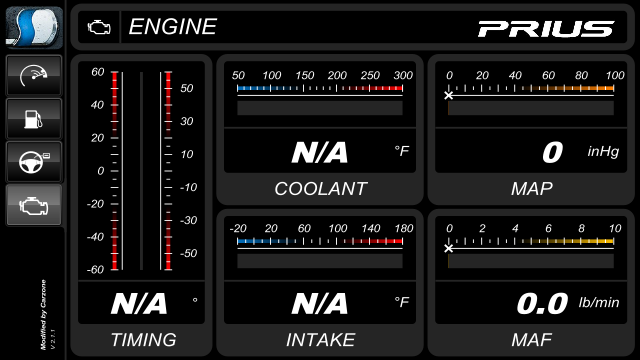Click the ENGINE header title
The width and height of the screenshot is (640, 360).
173,27
